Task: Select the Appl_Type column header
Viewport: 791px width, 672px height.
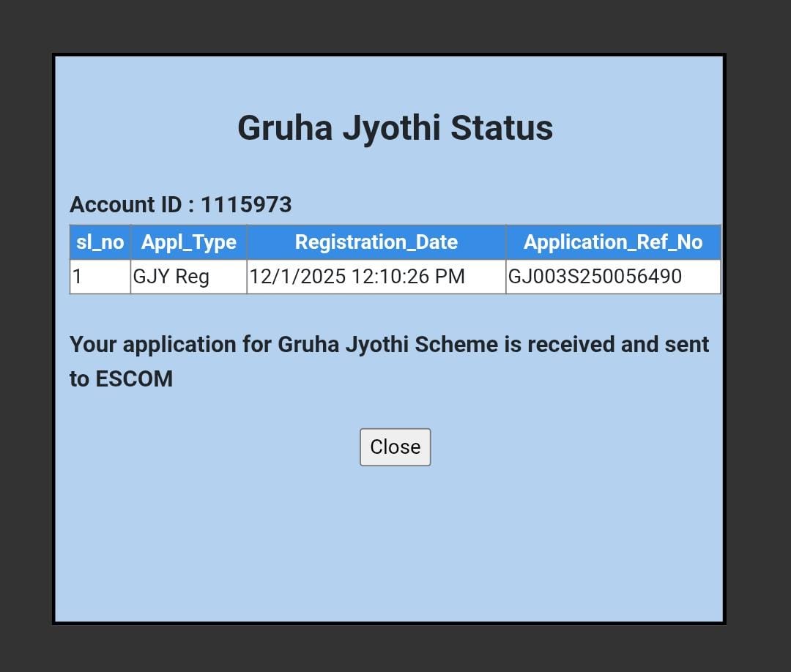Action: (189, 242)
